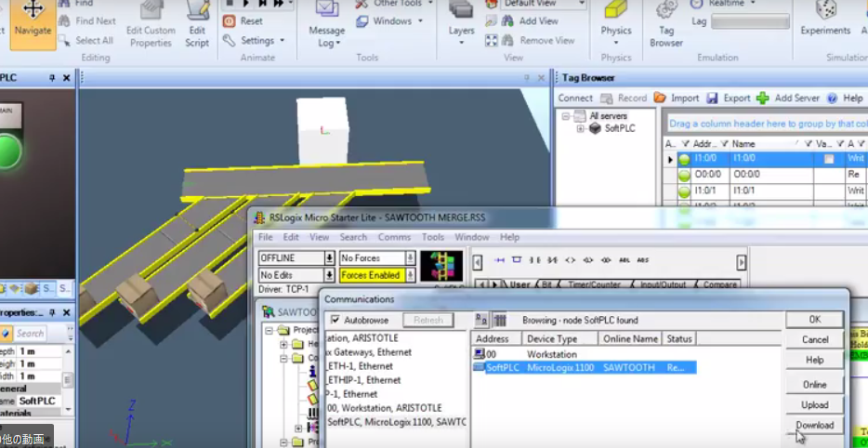The image size is (868, 448).
Task: Select the SoftPLC MicroLogix 1100 device row
Action: (x=584, y=368)
